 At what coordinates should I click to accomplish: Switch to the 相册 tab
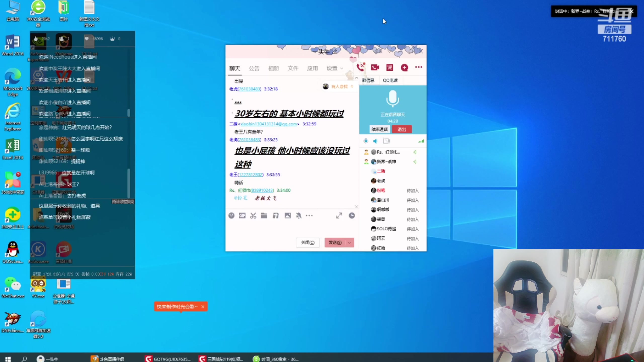click(273, 68)
